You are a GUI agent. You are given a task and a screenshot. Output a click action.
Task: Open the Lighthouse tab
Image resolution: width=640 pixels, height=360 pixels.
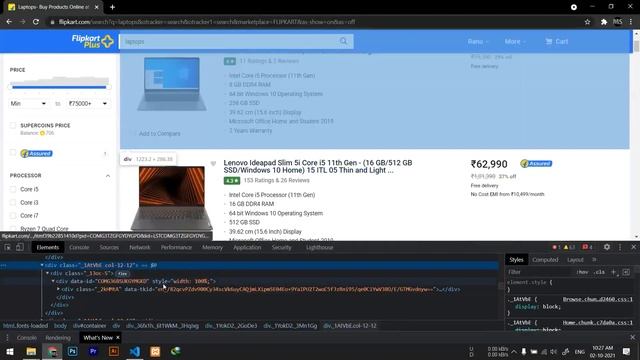(x=320, y=247)
